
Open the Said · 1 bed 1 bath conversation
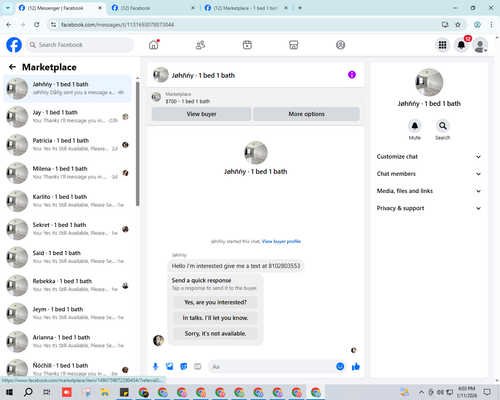coord(67,257)
